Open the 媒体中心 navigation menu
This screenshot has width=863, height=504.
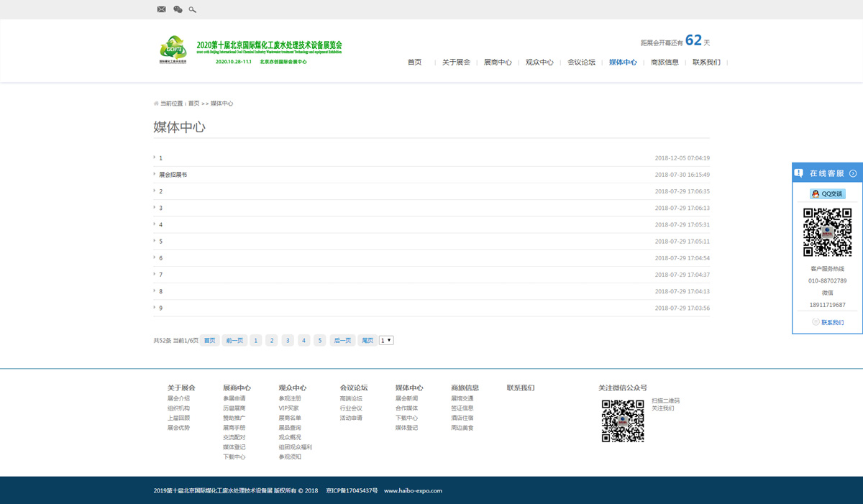tap(623, 63)
